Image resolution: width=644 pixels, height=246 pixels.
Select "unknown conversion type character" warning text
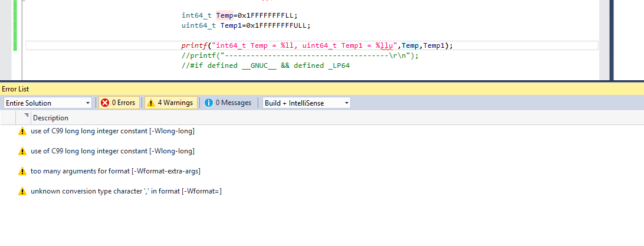(126, 191)
